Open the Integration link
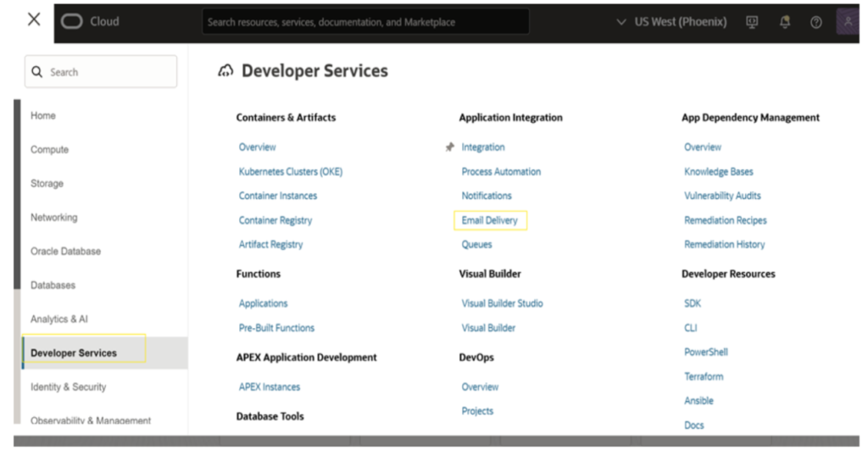This screenshot has height=451, width=868. point(482,148)
